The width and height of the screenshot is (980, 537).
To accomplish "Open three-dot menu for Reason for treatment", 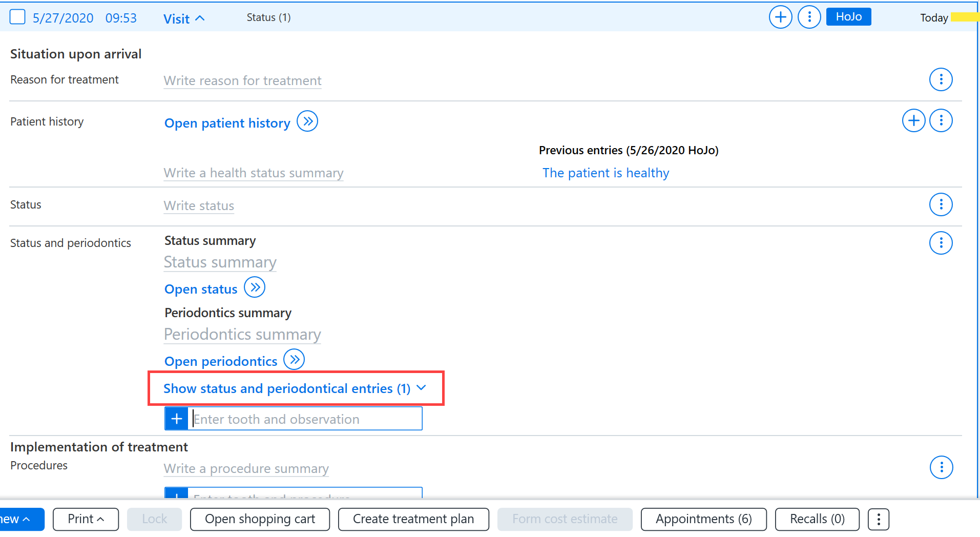I will pyautogui.click(x=941, y=79).
